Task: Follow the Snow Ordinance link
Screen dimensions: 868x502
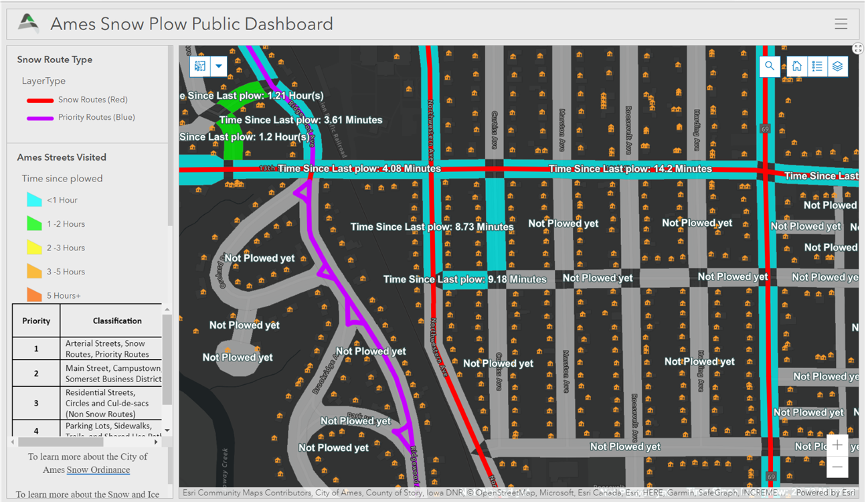Action: tap(98, 470)
